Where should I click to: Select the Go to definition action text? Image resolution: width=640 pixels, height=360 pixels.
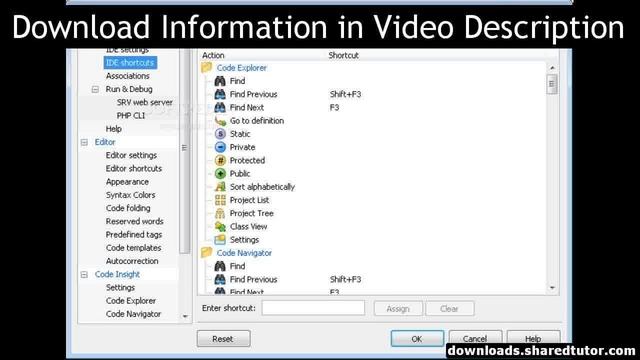pyautogui.click(x=257, y=121)
